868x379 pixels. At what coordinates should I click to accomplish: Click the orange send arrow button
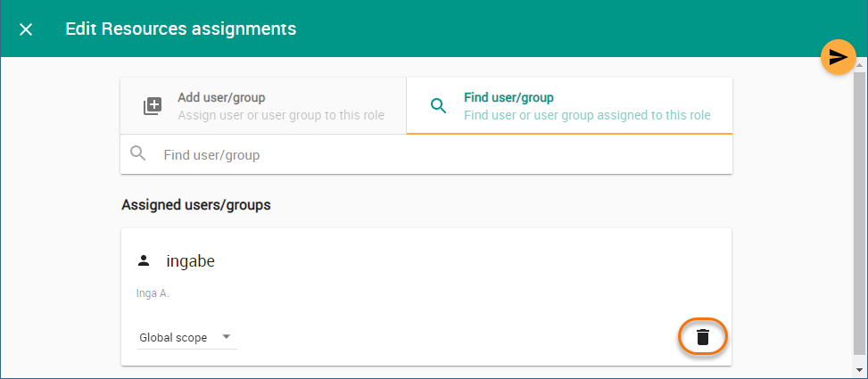pos(838,58)
